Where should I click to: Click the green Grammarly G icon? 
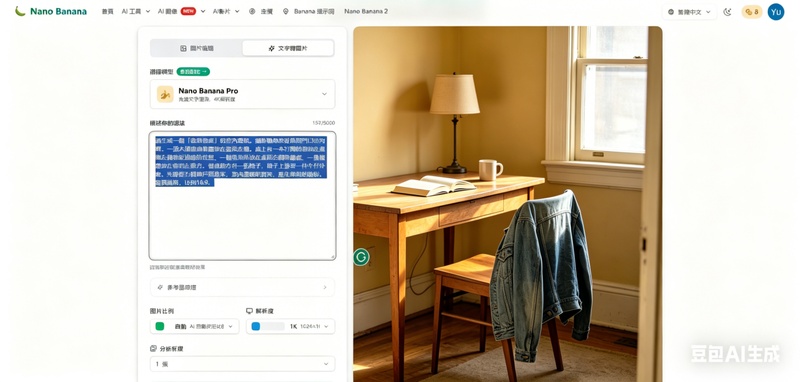pos(361,257)
